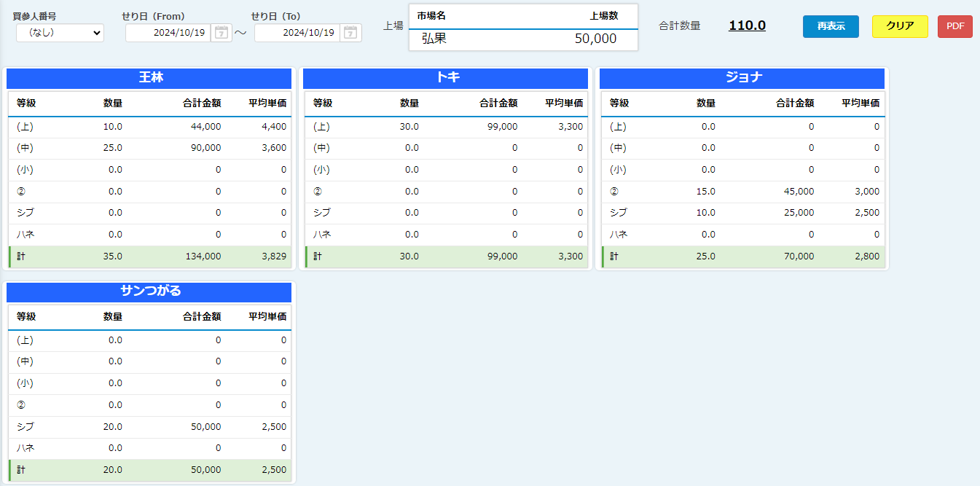Click the 再表示 button

[x=831, y=26]
